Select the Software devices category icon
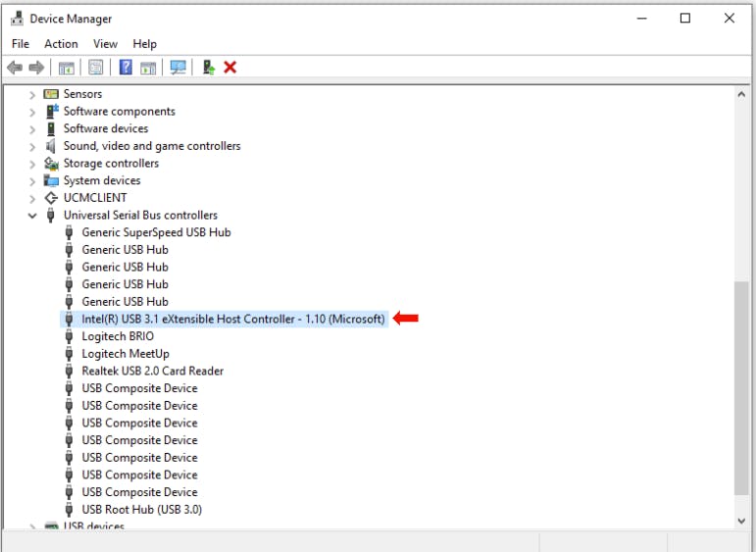Image resolution: width=756 pixels, height=552 pixels. 51,128
